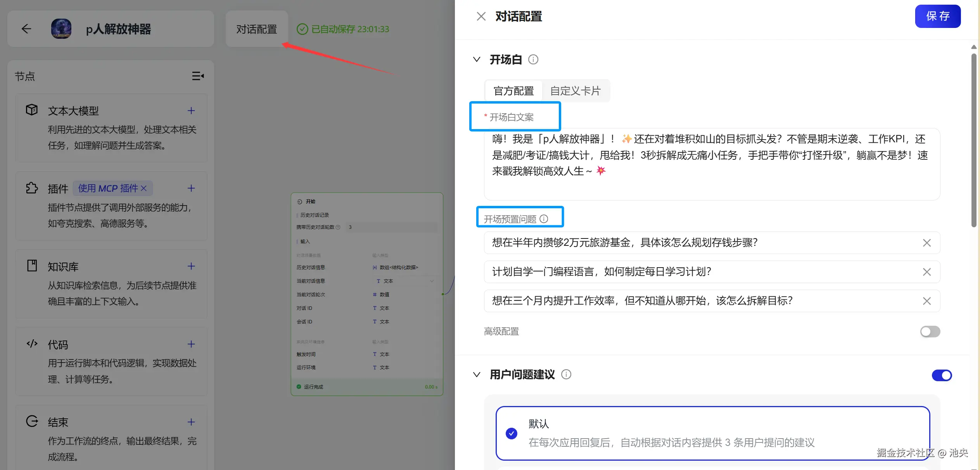980x470 pixels.
Task: Remove the 使用 MCP 插件 tag
Action: [144, 188]
